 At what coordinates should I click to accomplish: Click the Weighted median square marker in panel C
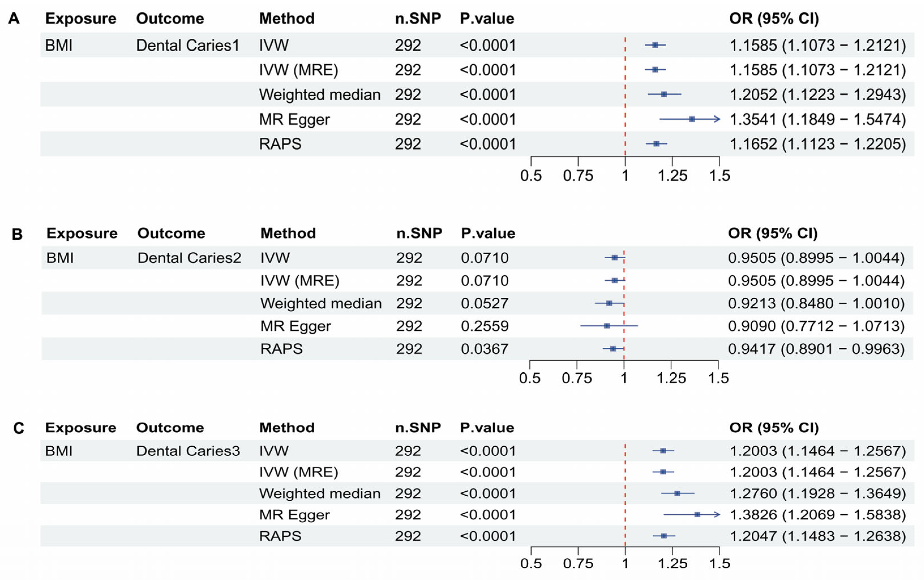coord(677,493)
